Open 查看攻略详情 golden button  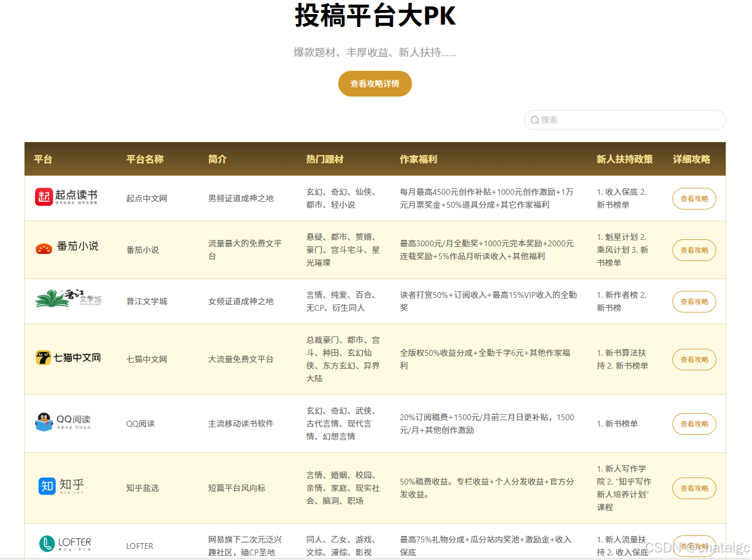tap(375, 84)
